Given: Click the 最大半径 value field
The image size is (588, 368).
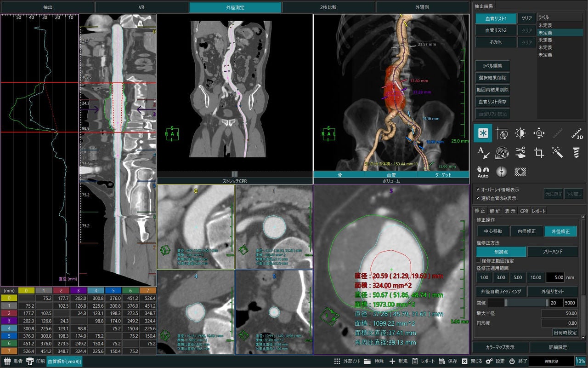Looking at the screenshot, I should pos(559,313).
